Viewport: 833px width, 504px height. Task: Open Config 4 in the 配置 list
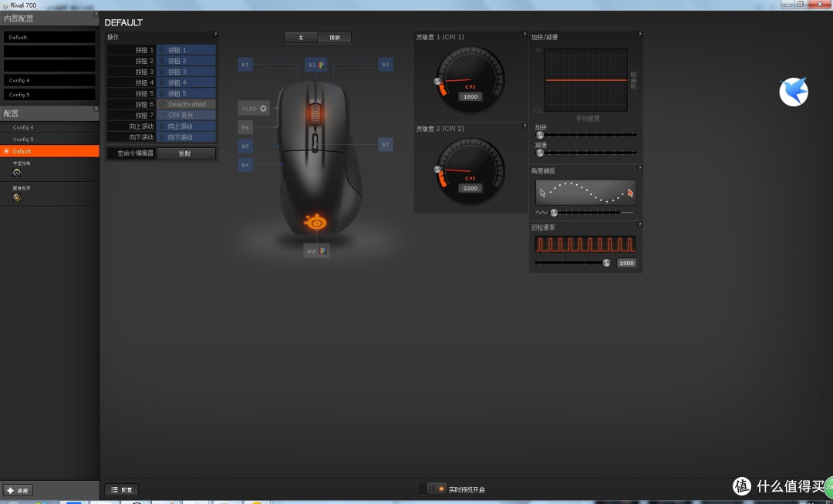pos(49,127)
